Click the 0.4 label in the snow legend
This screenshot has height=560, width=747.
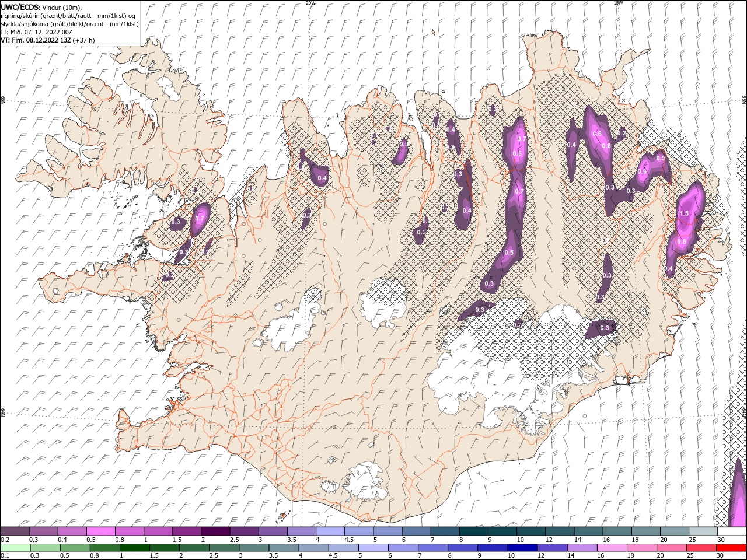click(x=62, y=540)
